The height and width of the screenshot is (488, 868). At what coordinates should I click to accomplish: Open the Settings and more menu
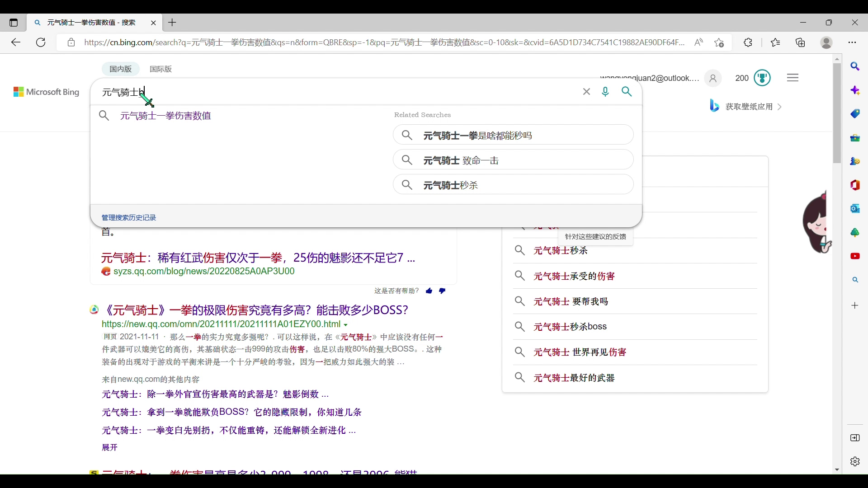click(x=852, y=42)
